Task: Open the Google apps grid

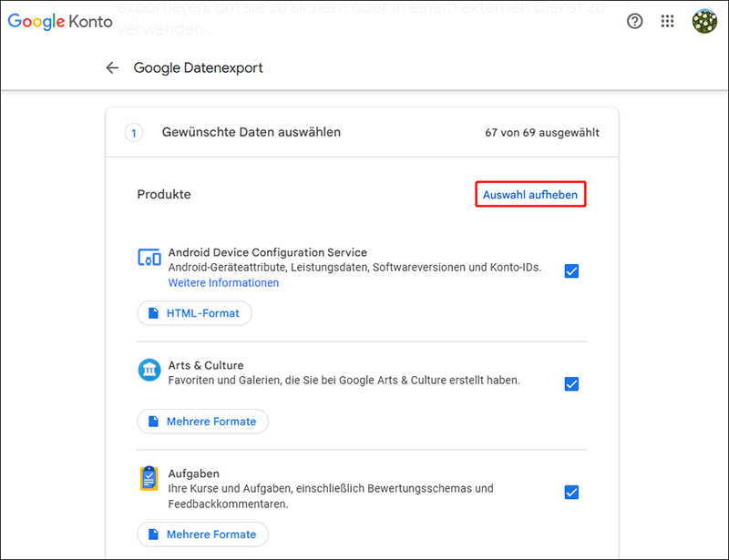Action: 668,21
